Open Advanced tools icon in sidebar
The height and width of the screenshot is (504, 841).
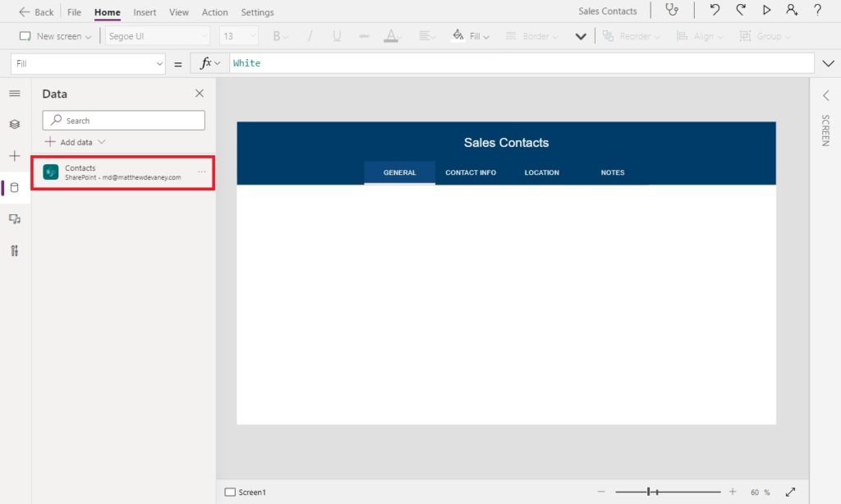tap(15, 250)
